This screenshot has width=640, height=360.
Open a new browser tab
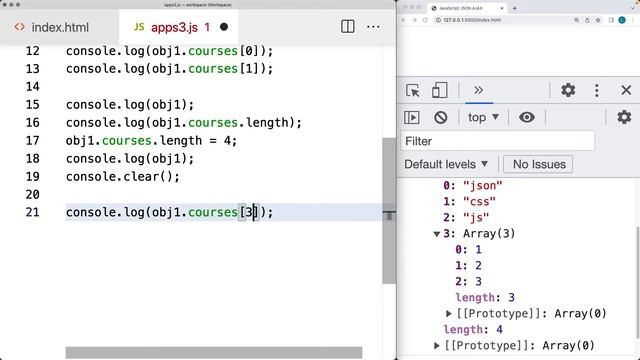click(514, 8)
